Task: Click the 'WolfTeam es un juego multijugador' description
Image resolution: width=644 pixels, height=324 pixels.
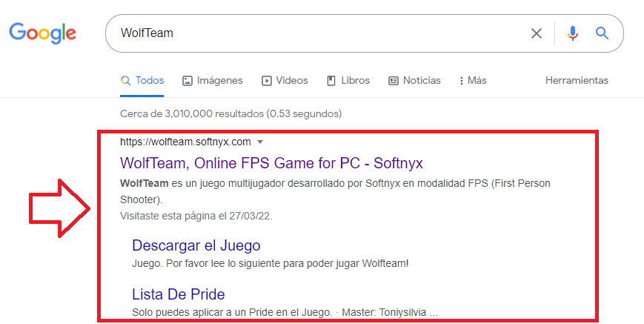Action: tap(335, 191)
